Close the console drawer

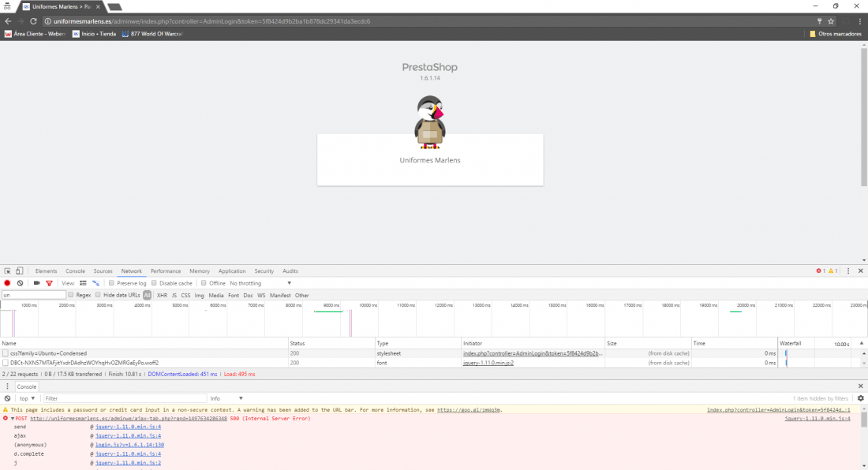[861, 386]
